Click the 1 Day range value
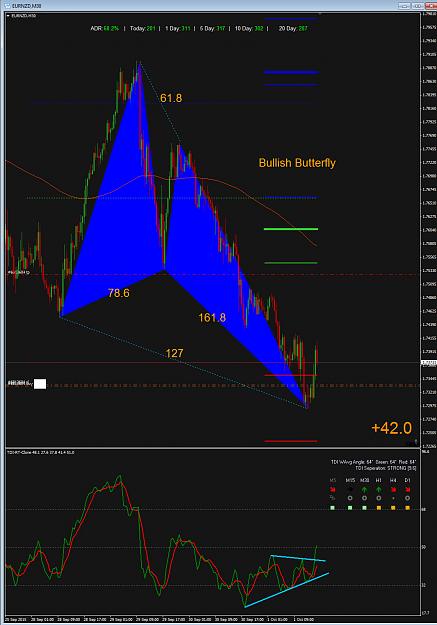 pyautogui.click(x=186, y=29)
